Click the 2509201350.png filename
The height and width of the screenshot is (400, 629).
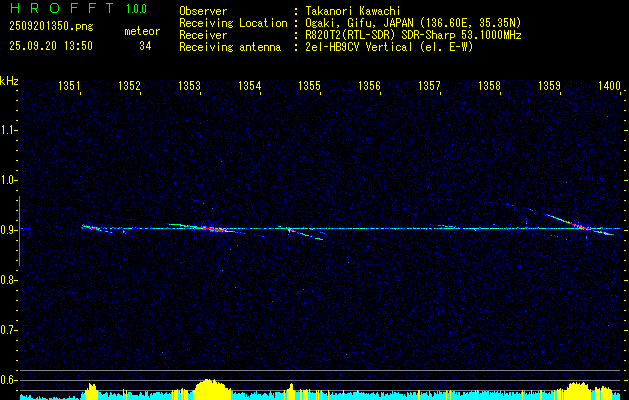(x=50, y=27)
